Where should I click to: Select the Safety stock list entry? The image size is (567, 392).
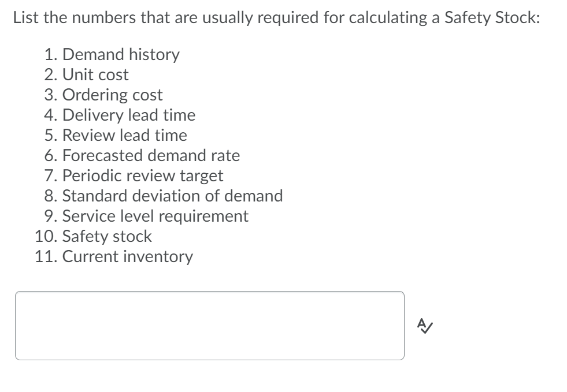tap(107, 236)
